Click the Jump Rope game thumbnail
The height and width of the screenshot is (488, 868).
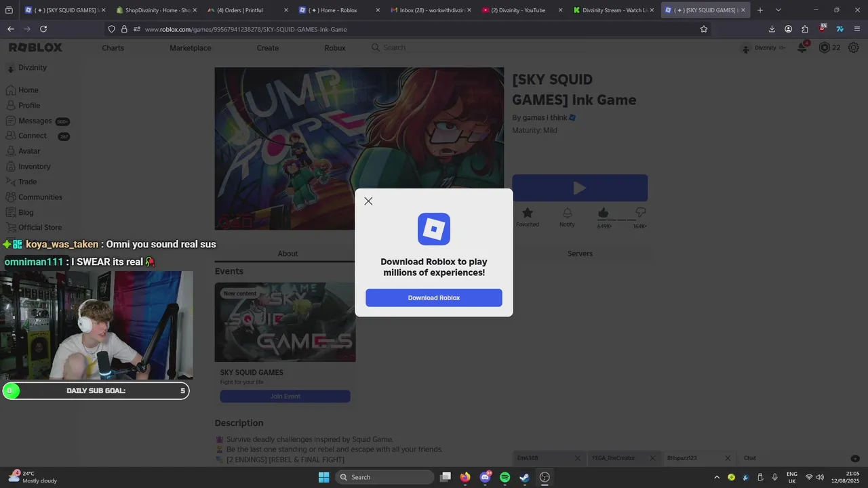click(359, 148)
